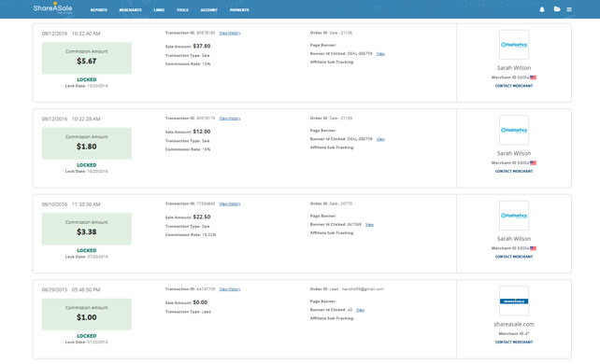
Task: Click the US flag in the $1.80 card
Action: (533, 163)
